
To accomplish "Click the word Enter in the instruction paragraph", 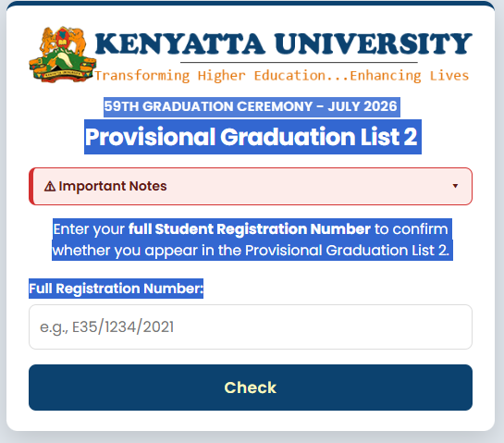I will [x=70, y=229].
